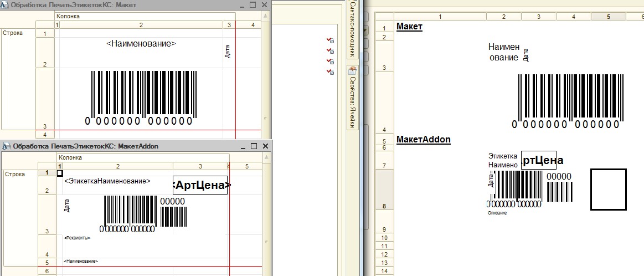Select row 8 header in right spreadsheet
Image resolution: width=644 pixels, height=276 pixels.
tap(384, 206)
